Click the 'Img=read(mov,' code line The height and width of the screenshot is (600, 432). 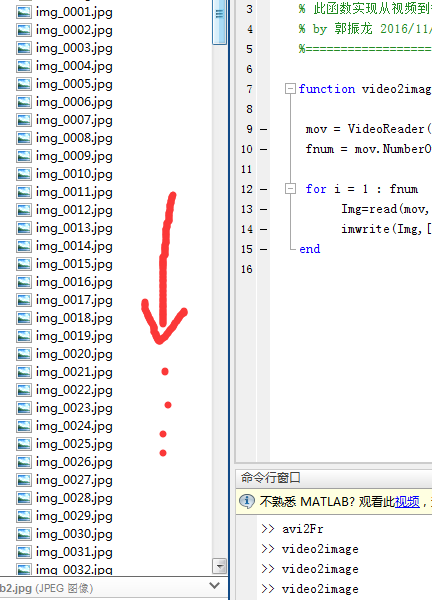click(386, 209)
